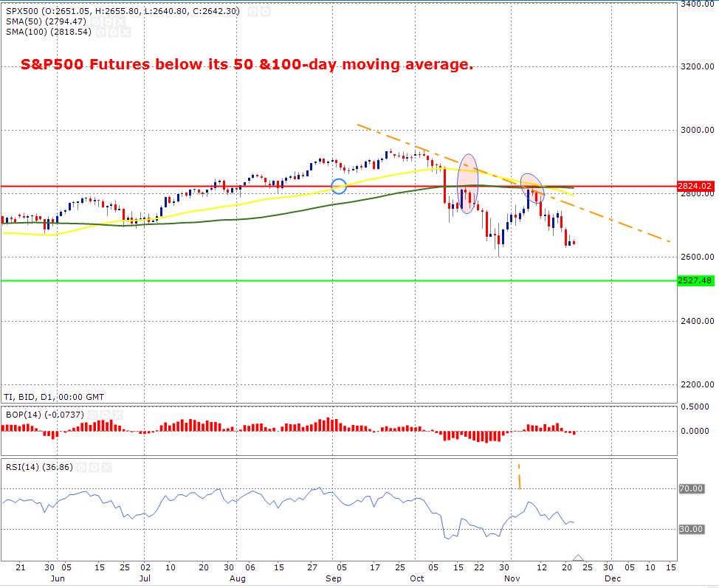Click the Dec month label on date axis
This screenshot has width=719, height=588.
612,578
